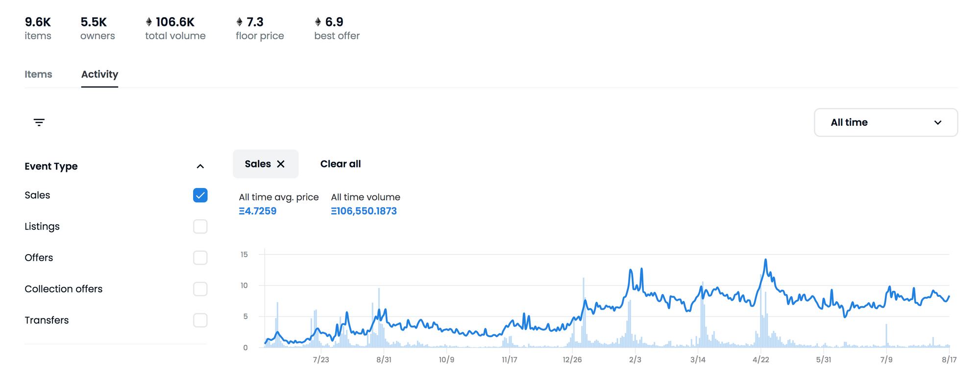Viewport: 980px width, 382px height.
Task: Click the all time avg. price value
Action: pos(258,211)
